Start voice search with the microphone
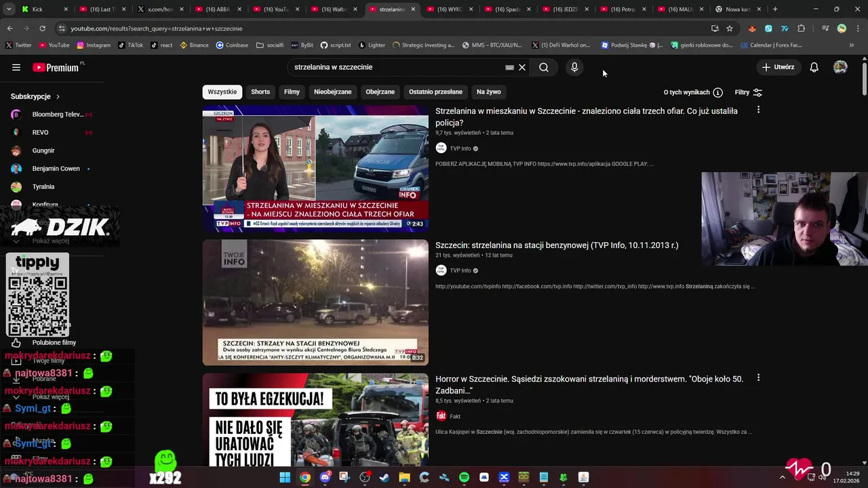Screen dimensions: 868x488 (574, 67)
